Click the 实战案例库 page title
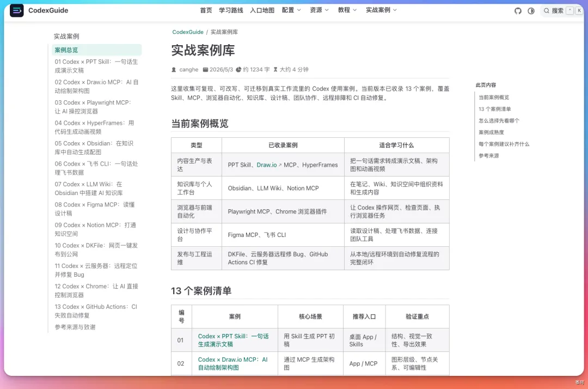This screenshot has width=588, height=389. click(203, 50)
